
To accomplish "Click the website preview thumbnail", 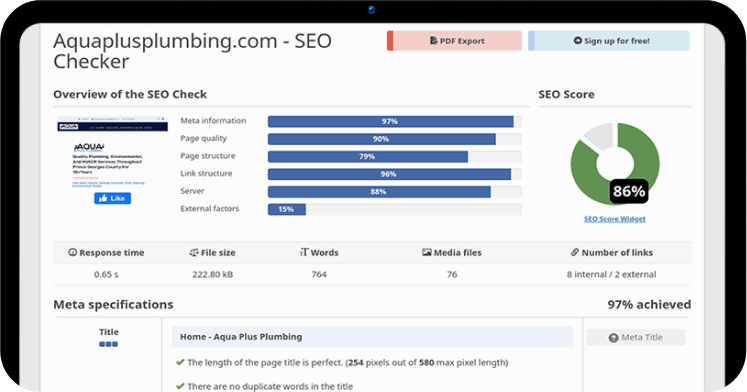I will coord(112,152).
